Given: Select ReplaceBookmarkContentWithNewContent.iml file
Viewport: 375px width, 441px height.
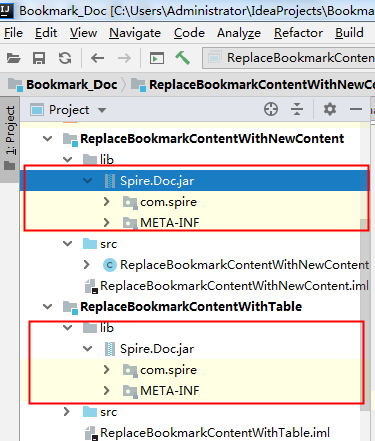Looking at the screenshot, I should (234, 286).
